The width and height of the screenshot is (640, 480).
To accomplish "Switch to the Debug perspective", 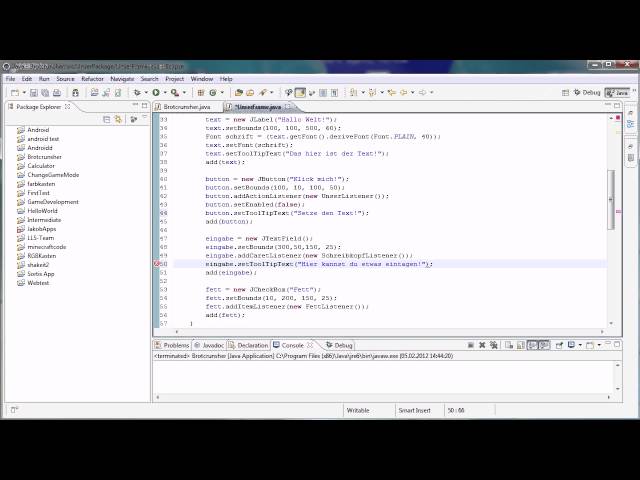I will pos(587,93).
